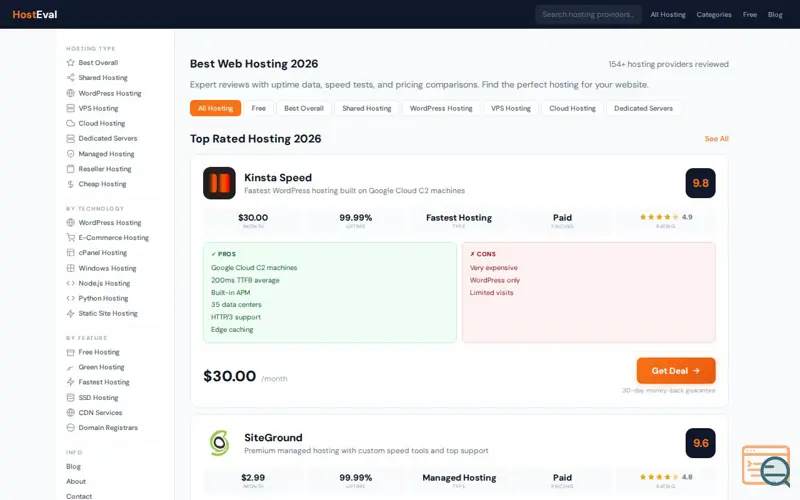Click the Kinsta Speed logo
800x500 pixels.
219,183
